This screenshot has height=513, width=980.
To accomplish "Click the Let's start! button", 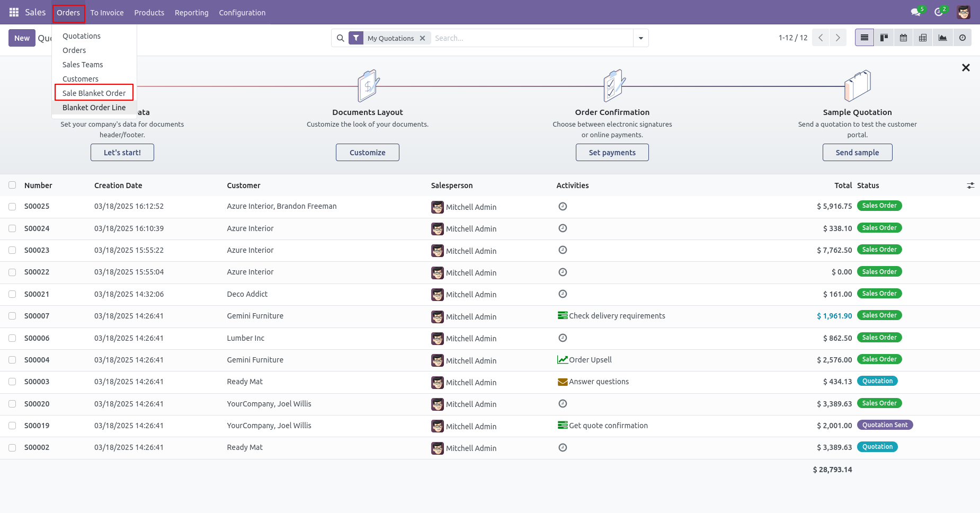I will click(x=122, y=153).
